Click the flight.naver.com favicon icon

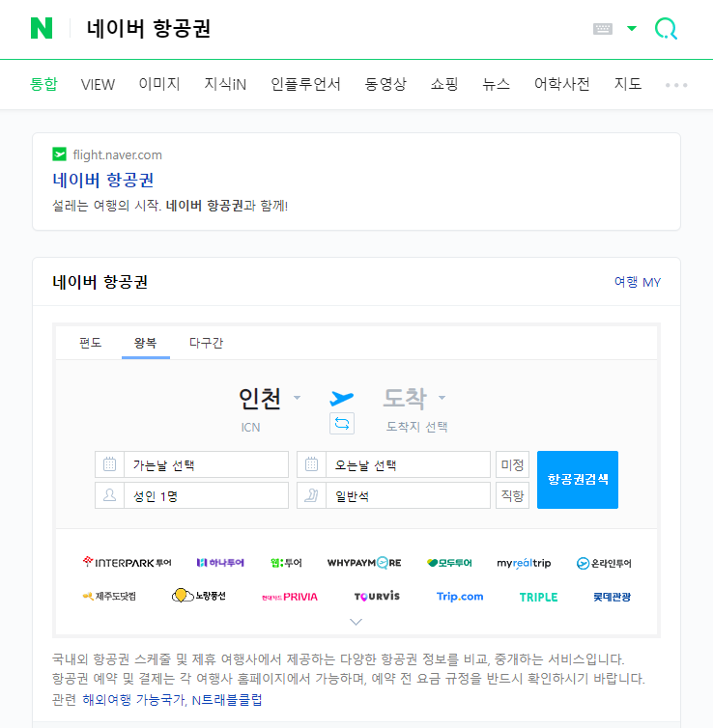tap(60, 154)
